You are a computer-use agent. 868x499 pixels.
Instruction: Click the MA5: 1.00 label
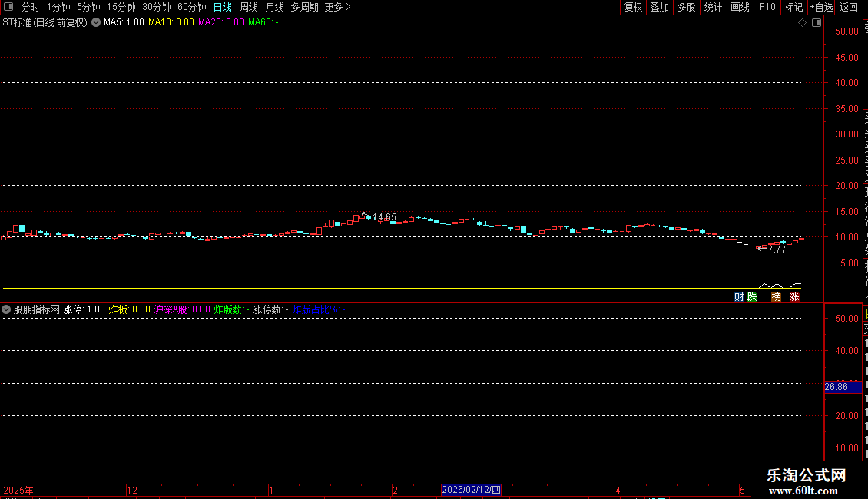[124, 22]
